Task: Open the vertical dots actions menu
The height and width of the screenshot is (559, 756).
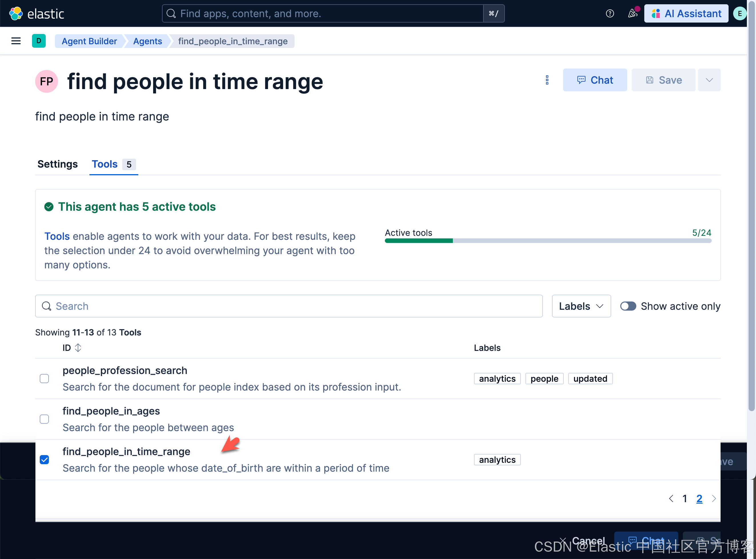Action: coord(547,80)
